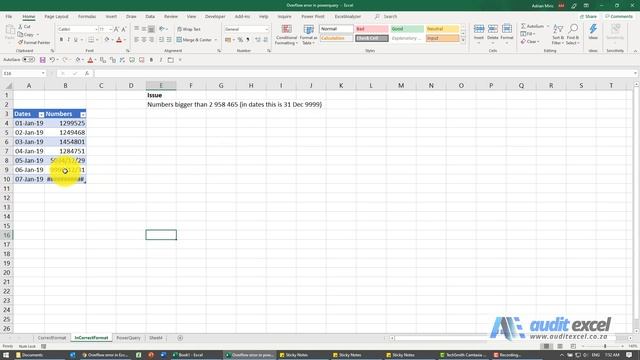Click the Font Color button in ribbon
The image size is (640, 360).
pos(119,40)
